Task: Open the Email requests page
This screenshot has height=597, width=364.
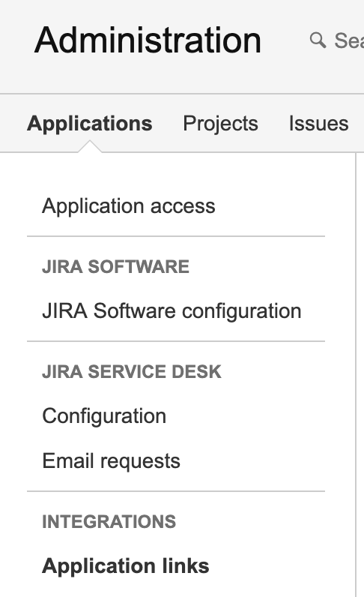Action: tap(111, 461)
